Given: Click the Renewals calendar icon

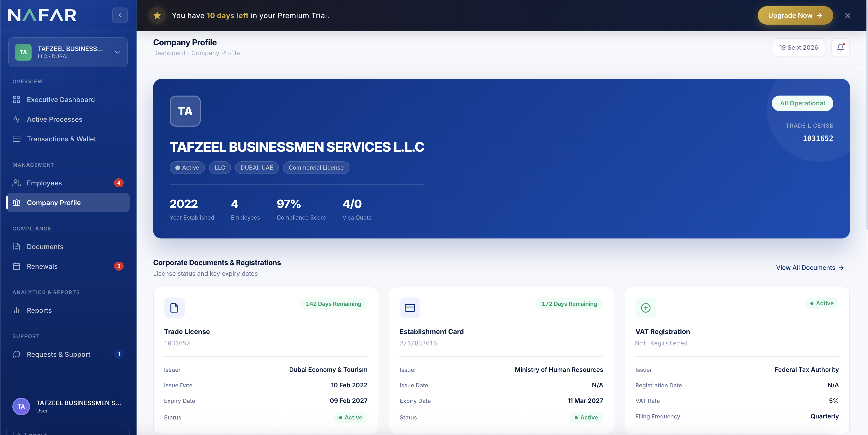Looking at the screenshot, I should pyautogui.click(x=17, y=266).
